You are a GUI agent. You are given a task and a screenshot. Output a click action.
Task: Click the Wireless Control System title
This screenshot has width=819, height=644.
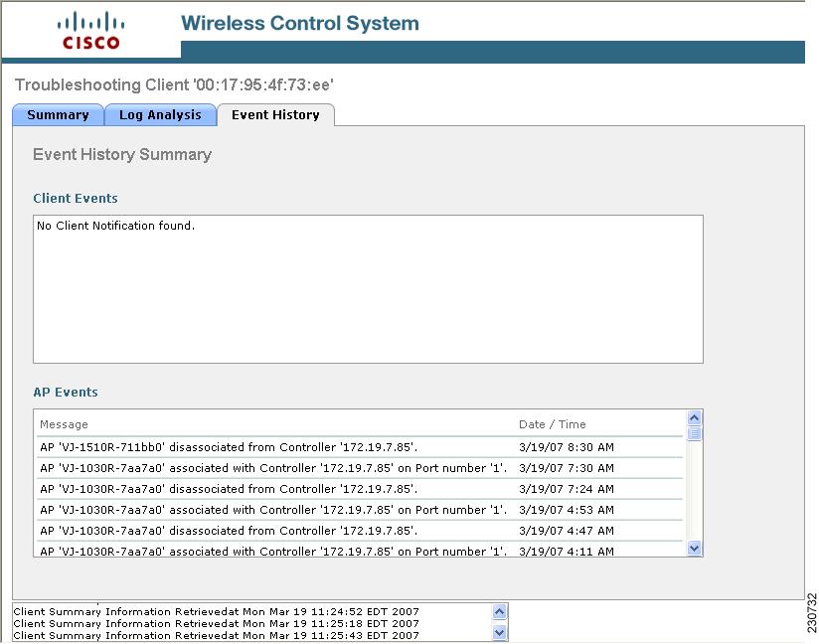(300, 23)
